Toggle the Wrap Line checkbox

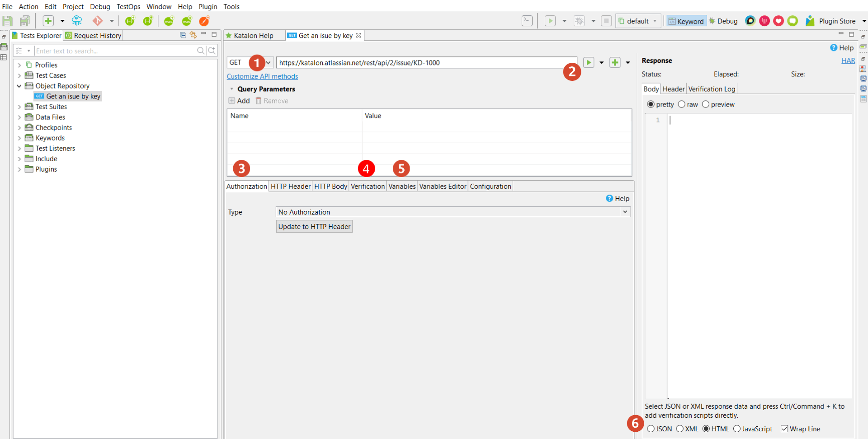[784, 429]
